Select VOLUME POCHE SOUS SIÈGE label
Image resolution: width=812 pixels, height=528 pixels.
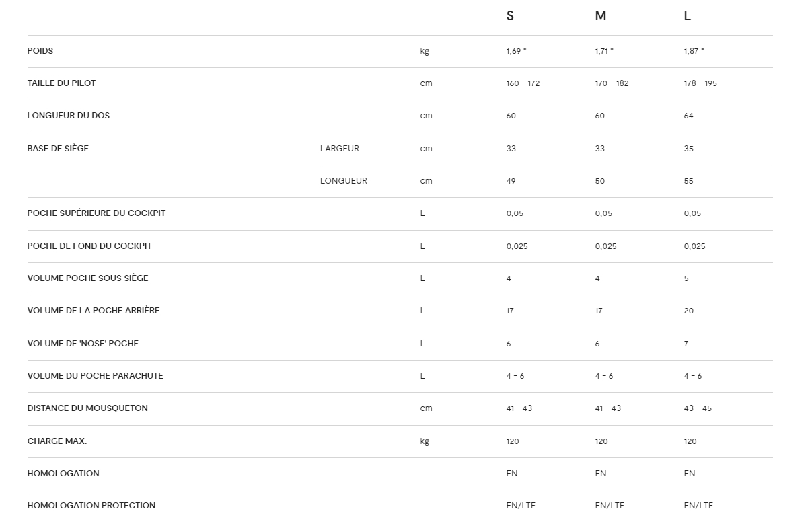[x=87, y=278]
